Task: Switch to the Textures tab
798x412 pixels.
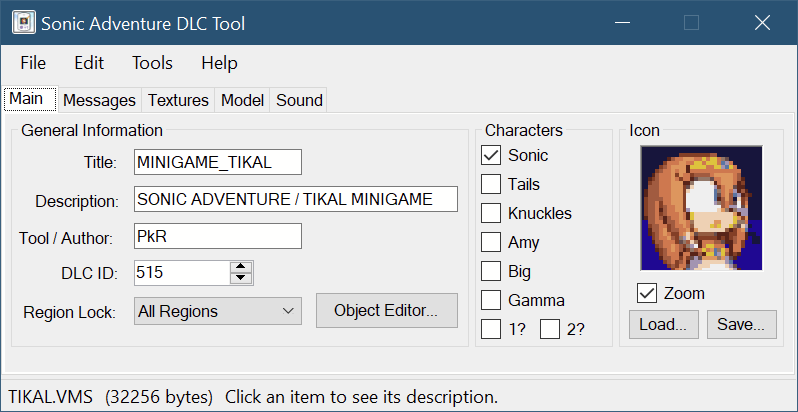Action: [178, 100]
